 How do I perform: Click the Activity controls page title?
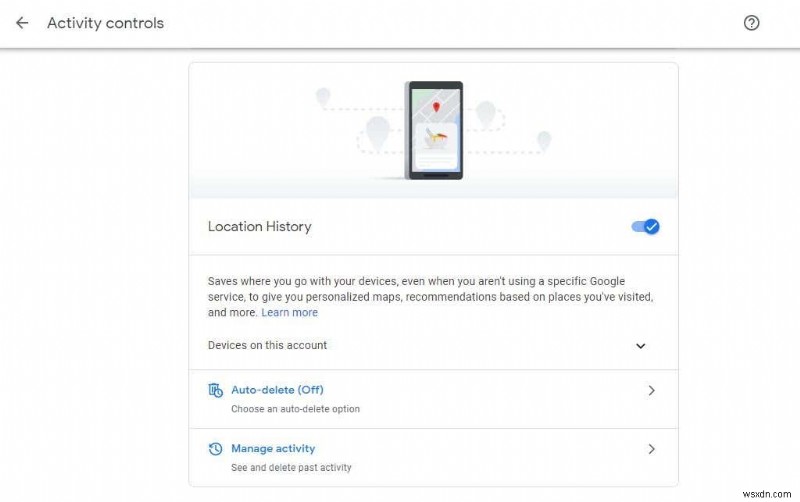coord(105,23)
